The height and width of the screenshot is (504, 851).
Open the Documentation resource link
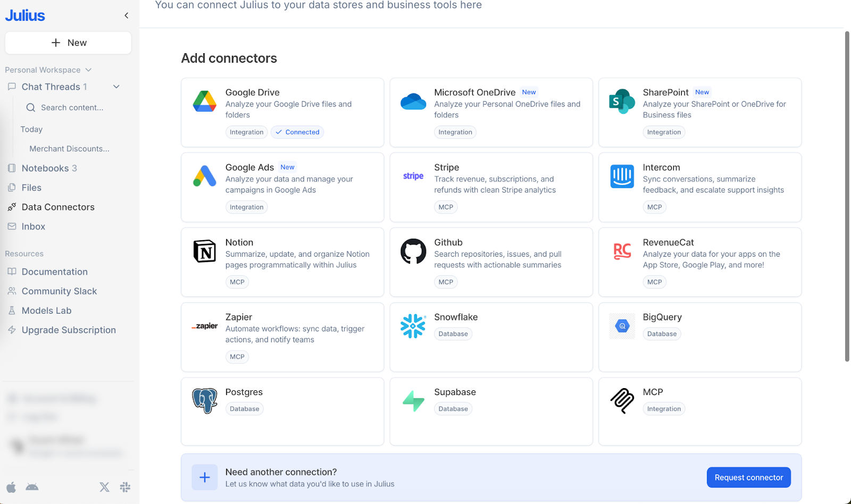[55, 272]
